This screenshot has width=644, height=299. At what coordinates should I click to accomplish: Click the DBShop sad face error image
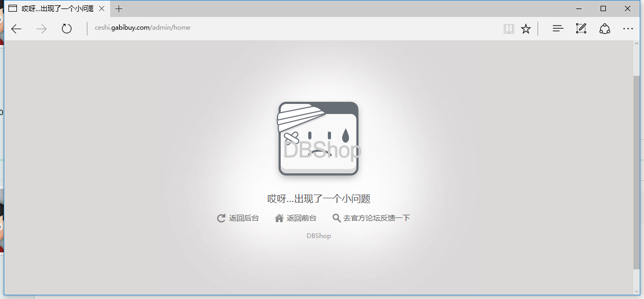click(x=319, y=138)
